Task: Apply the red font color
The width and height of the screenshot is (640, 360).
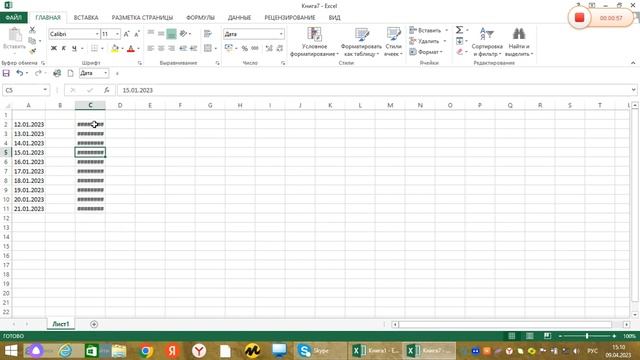Action: (x=131, y=48)
